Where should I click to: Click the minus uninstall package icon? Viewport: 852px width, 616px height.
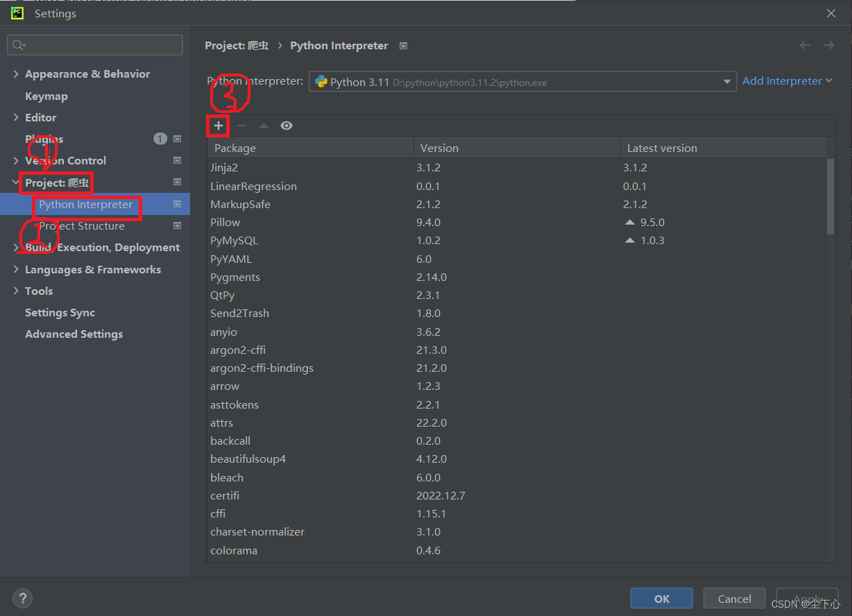241,126
